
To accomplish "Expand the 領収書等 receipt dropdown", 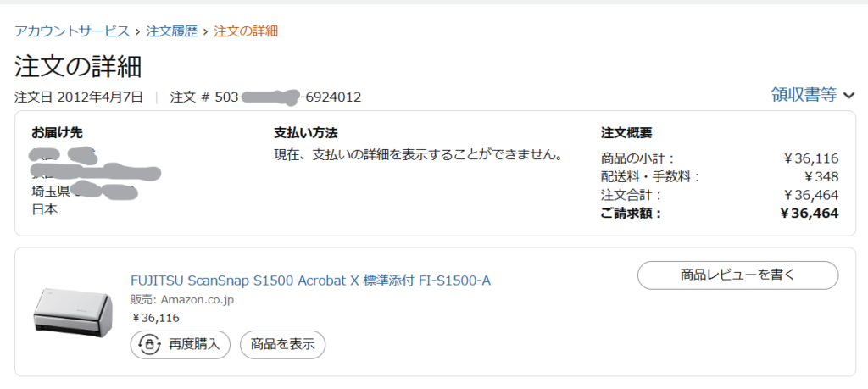I will 804,95.
